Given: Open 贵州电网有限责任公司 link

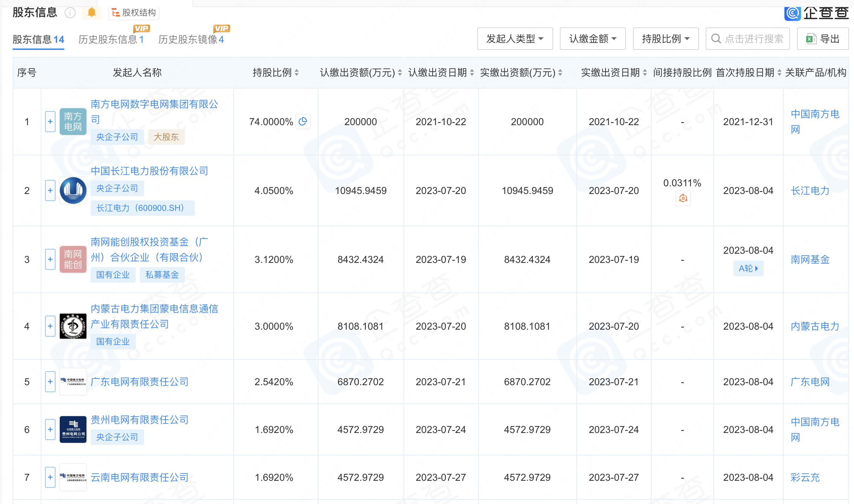Looking at the screenshot, I should click(140, 420).
